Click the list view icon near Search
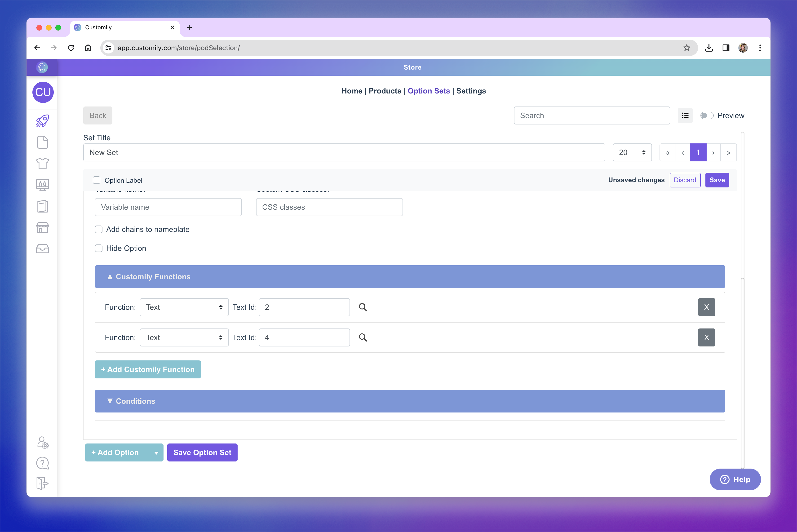 [685, 115]
